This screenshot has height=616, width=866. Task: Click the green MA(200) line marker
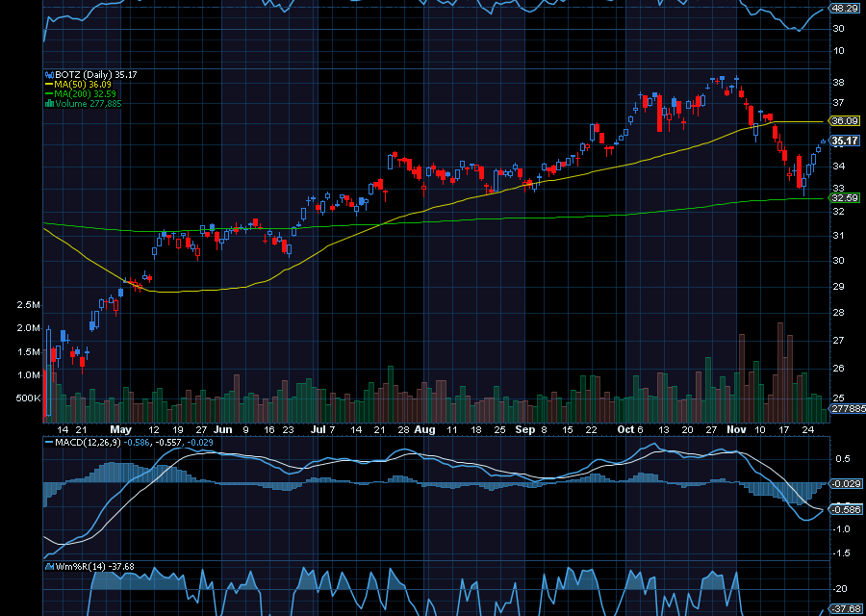[x=49, y=93]
